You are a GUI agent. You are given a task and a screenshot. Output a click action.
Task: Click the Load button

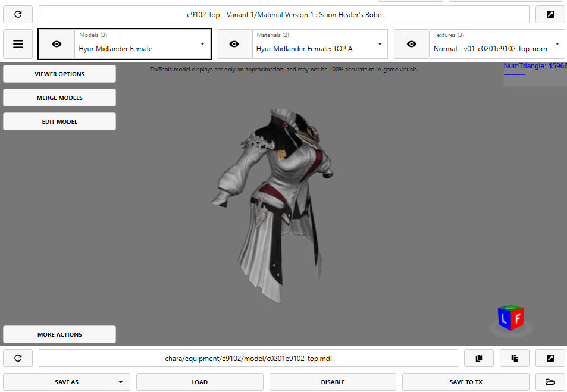(199, 382)
